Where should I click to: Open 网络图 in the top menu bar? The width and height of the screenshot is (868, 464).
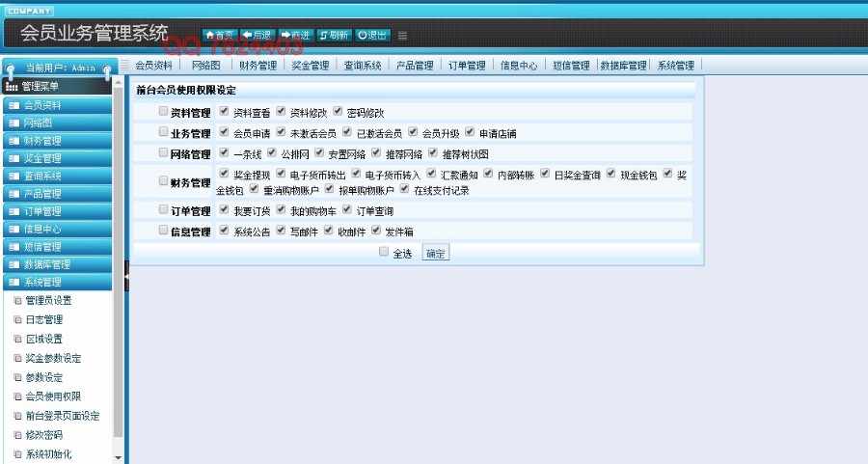[x=206, y=66]
